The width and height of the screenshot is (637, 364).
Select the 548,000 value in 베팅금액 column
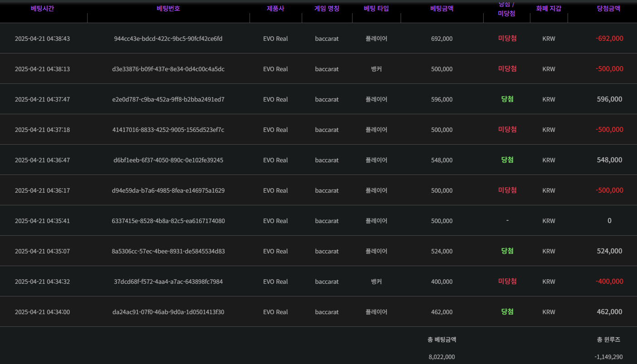(x=441, y=160)
